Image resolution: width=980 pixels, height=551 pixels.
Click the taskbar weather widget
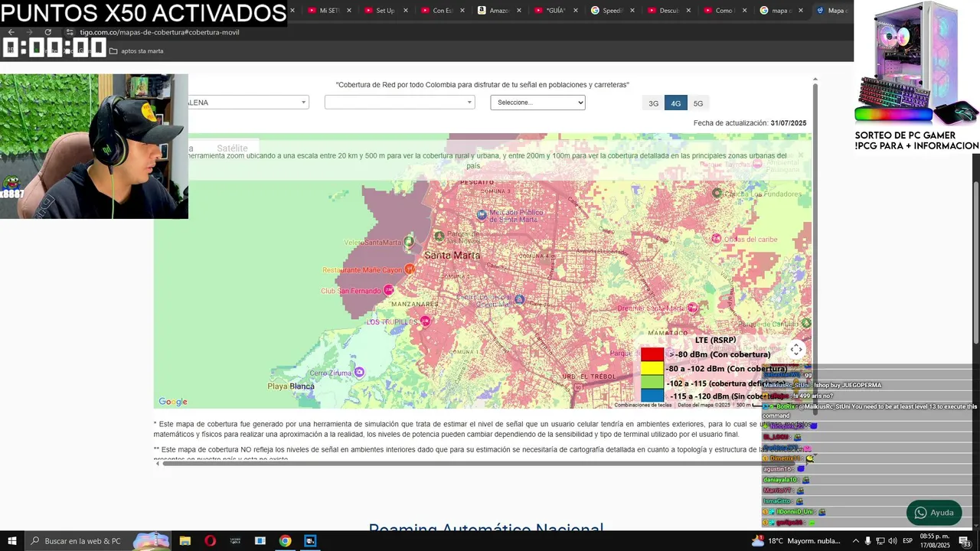pos(798,541)
